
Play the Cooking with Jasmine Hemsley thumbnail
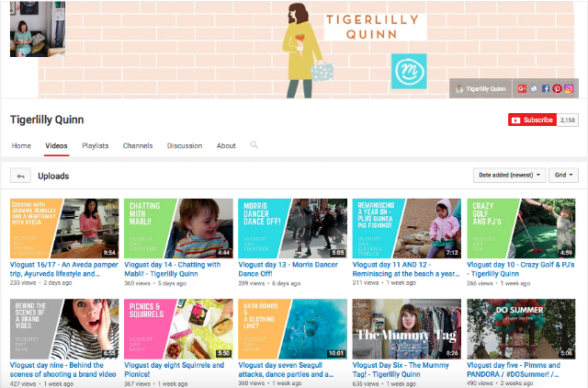[x=64, y=228]
